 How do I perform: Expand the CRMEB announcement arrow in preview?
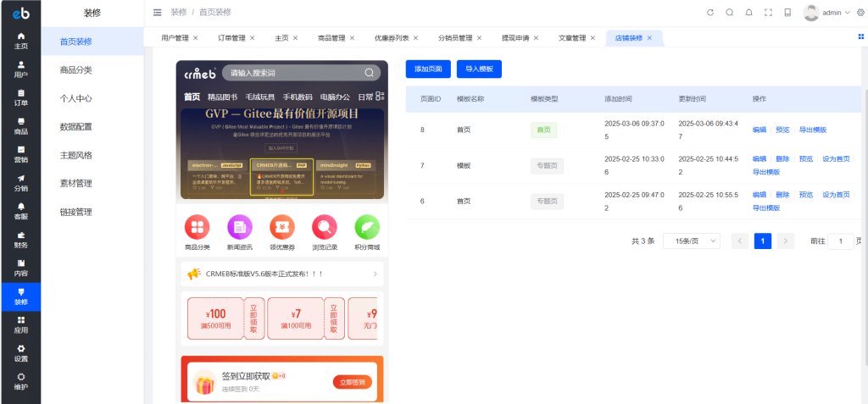tap(375, 274)
